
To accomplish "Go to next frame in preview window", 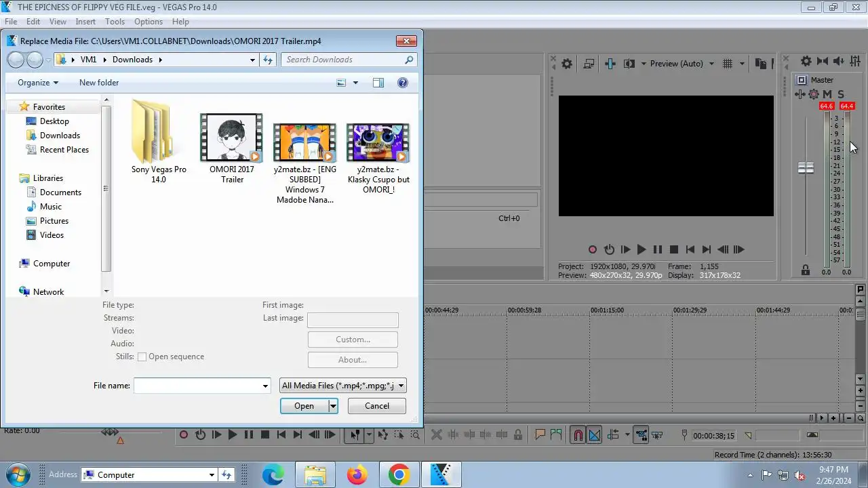I will click(738, 249).
